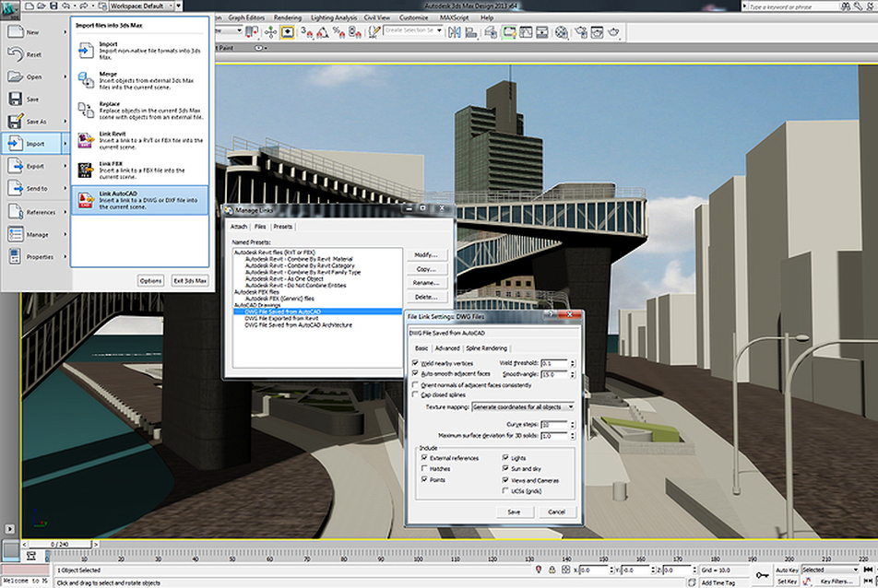Switch to the Advanced tab in File Link Settings
The image size is (878, 588).
click(447, 348)
